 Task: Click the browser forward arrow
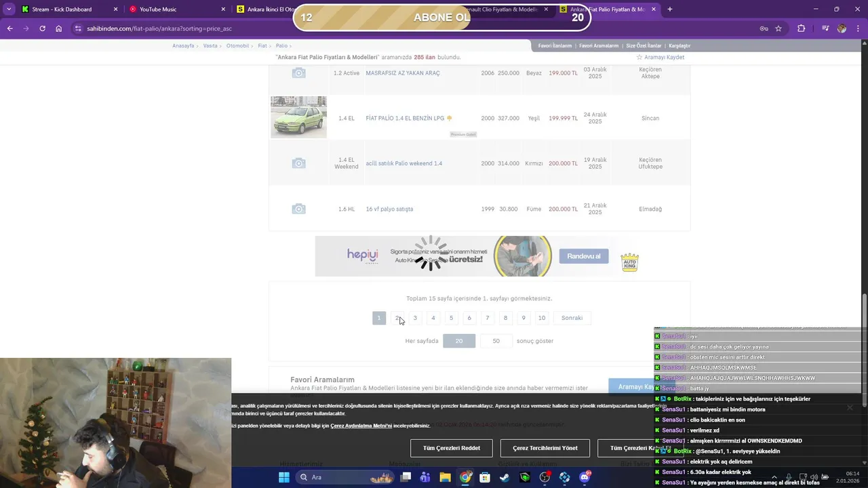26,28
